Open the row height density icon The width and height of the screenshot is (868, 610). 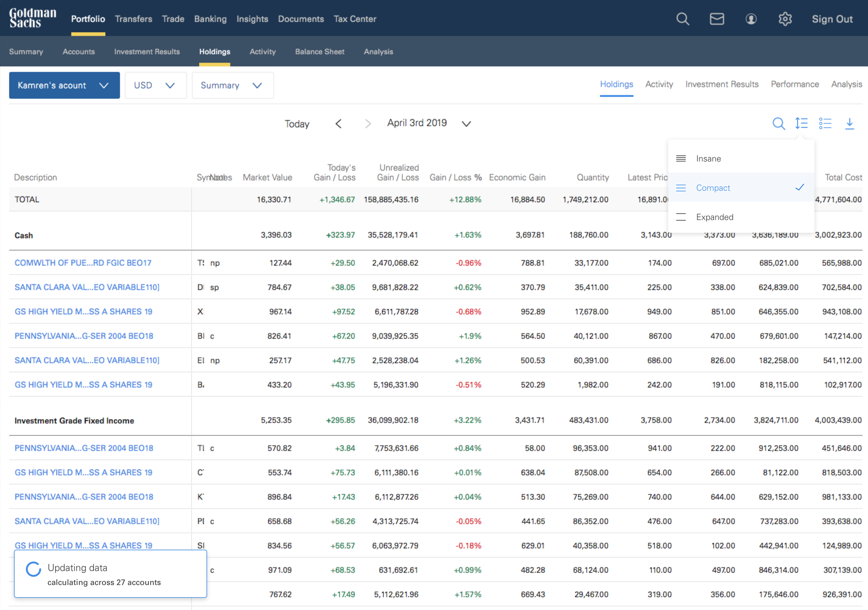(801, 123)
